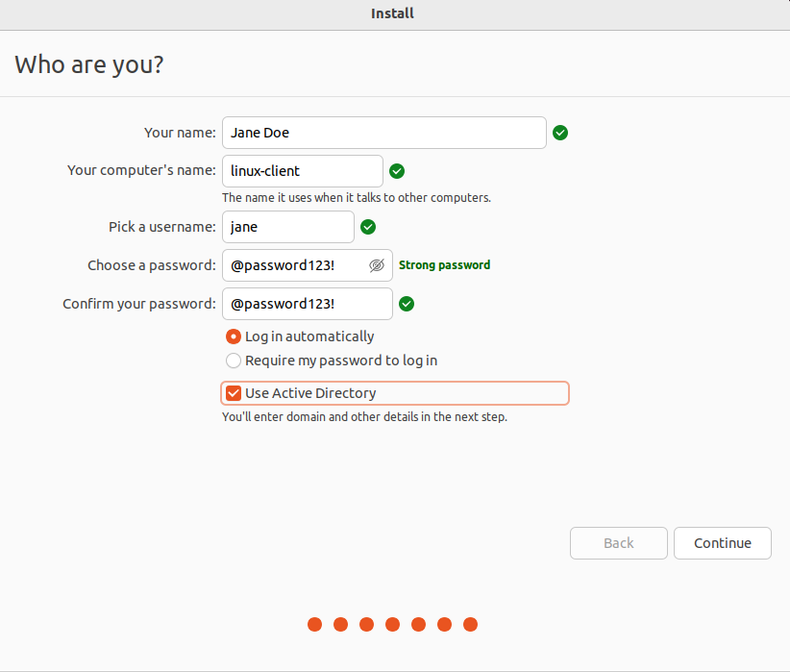This screenshot has width=790, height=672.
Task: Choose Require my password to log in
Action: pos(234,361)
